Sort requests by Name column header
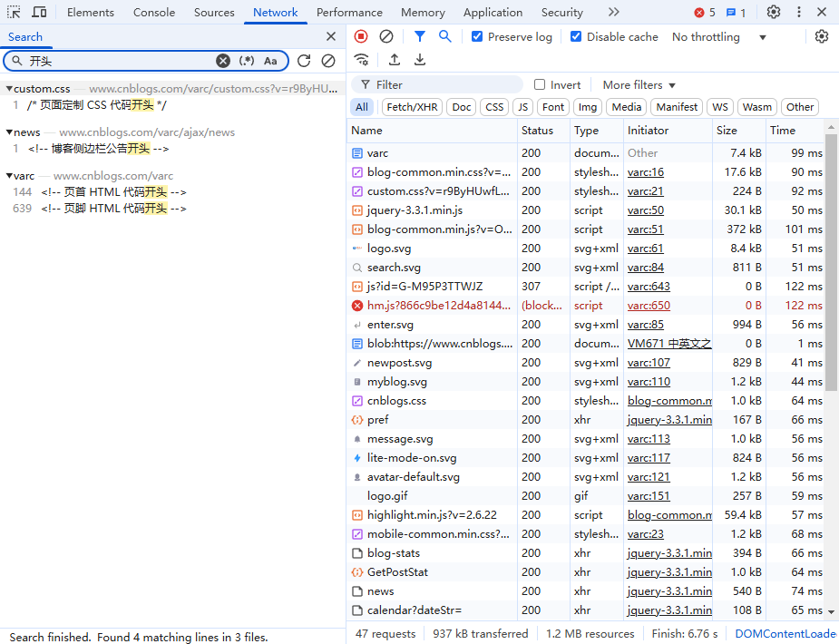This screenshot has width=839, height=644. click(x=432, y=130)
